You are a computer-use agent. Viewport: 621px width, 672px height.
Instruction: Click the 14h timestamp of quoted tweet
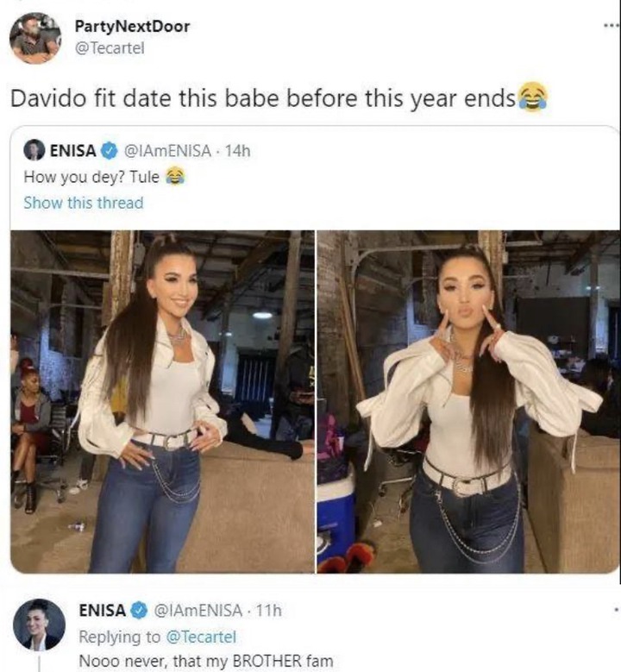pos(237,151)
